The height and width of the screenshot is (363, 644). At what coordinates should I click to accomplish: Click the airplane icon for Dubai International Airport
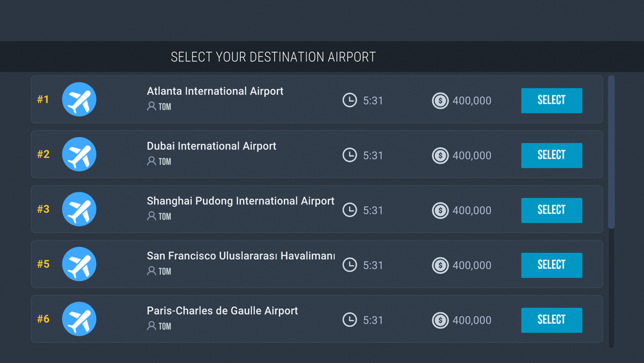[79, 155]
